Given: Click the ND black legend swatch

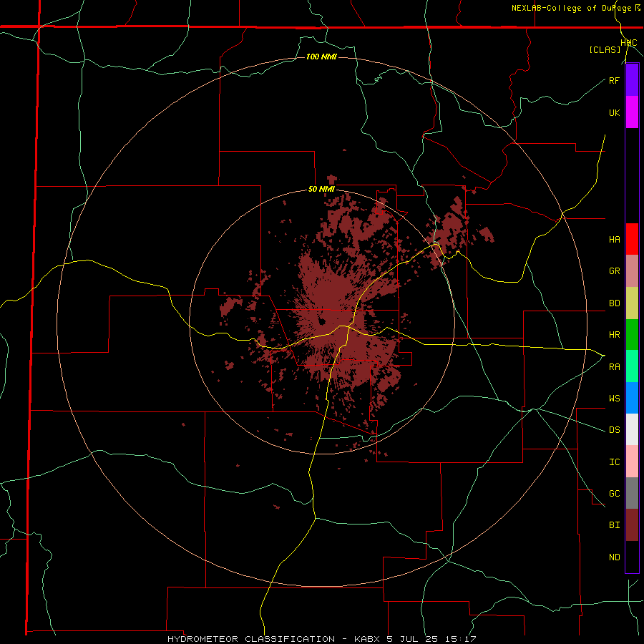Looking at the screenshot, I should pos(632,557).
